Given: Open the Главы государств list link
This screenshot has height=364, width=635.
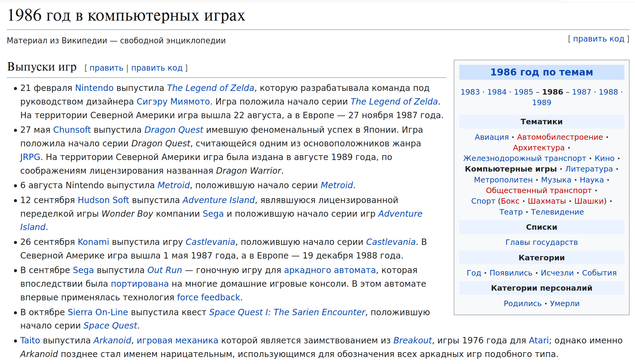Looking at the screenshot, I should pyautogui.click(x=541, y=242).
